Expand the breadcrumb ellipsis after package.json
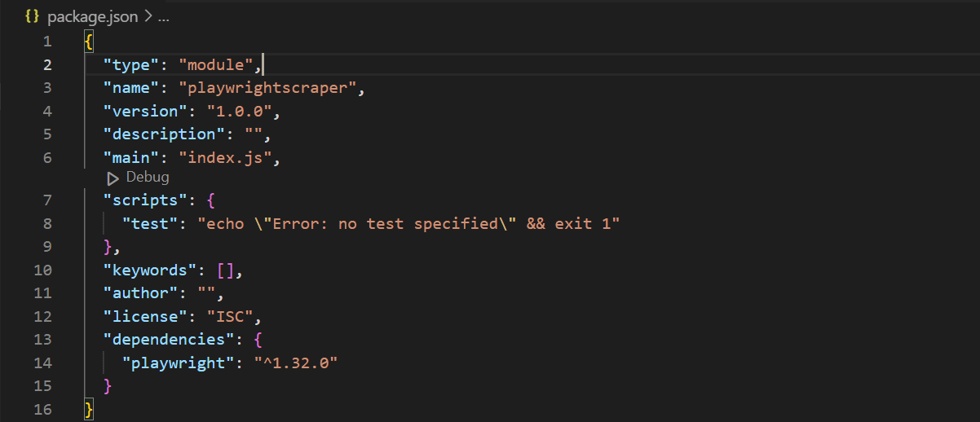980x422 pixels. click(161, 16)
